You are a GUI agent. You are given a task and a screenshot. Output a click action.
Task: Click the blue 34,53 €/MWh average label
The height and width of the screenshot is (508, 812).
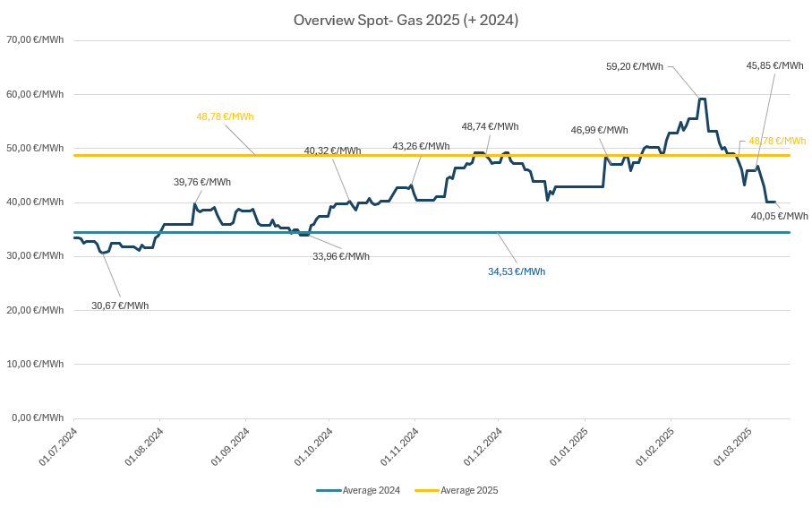pos(517,271)
